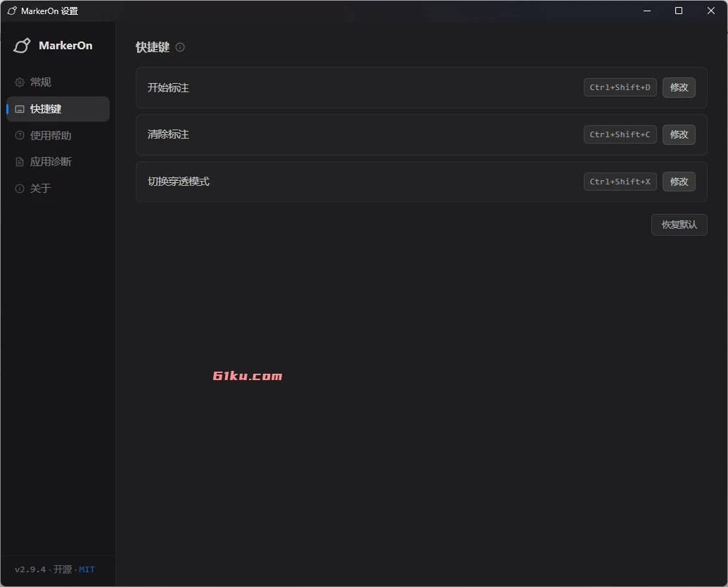Go to the 关于 page
This screenshot has height=587, width=728.
tap(58, 189)
